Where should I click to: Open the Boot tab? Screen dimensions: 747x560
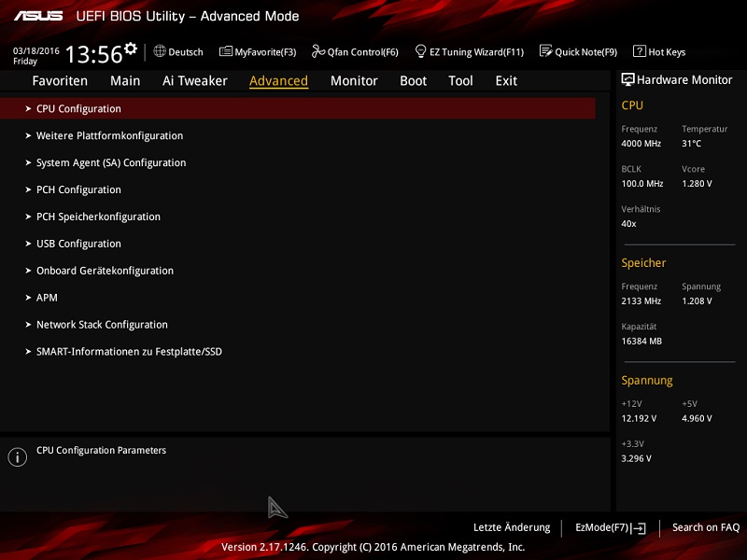click(413, 81)
